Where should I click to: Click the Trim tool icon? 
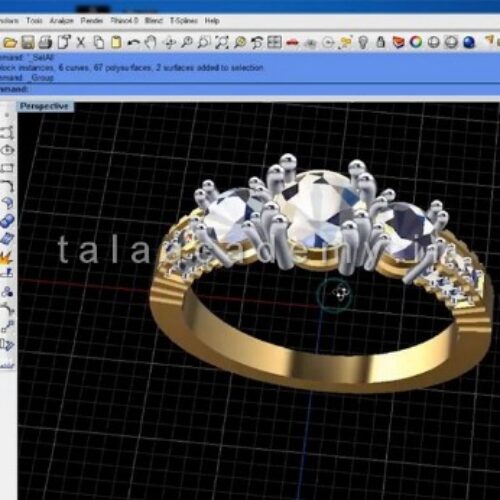pyautogui.click(x=7, y=273)
